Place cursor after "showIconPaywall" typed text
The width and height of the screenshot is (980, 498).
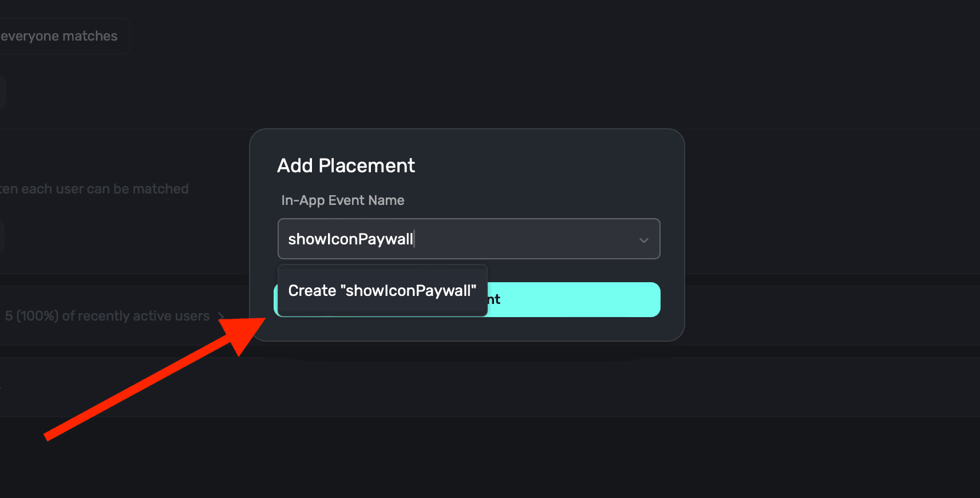(x=414, y=239)
